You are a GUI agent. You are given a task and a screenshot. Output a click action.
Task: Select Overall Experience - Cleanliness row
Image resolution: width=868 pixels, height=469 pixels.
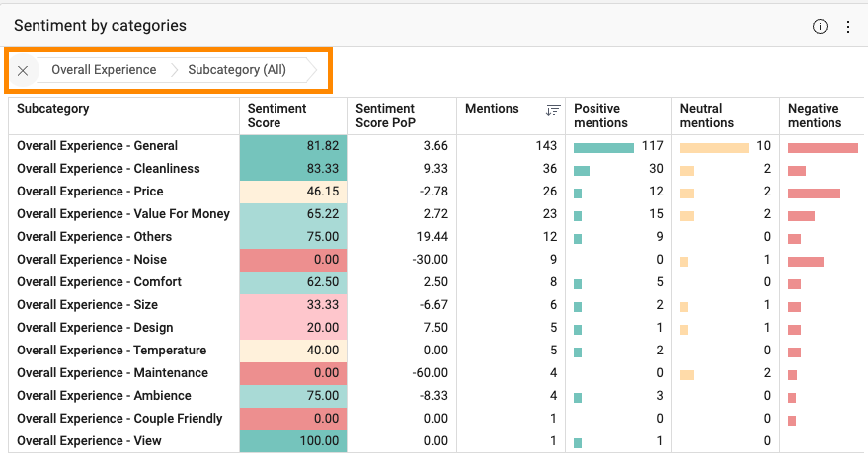click(109, 169)
